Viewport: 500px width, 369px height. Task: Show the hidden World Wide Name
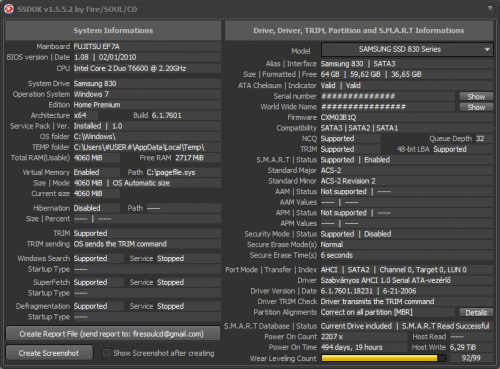[x=476, y=107]
